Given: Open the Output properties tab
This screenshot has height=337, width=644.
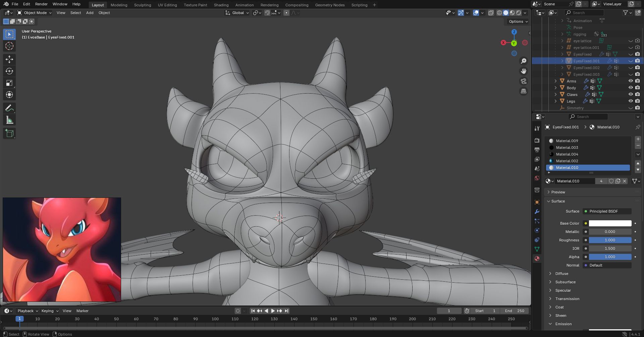Looking at the screenshot, I should coord(537,150).
